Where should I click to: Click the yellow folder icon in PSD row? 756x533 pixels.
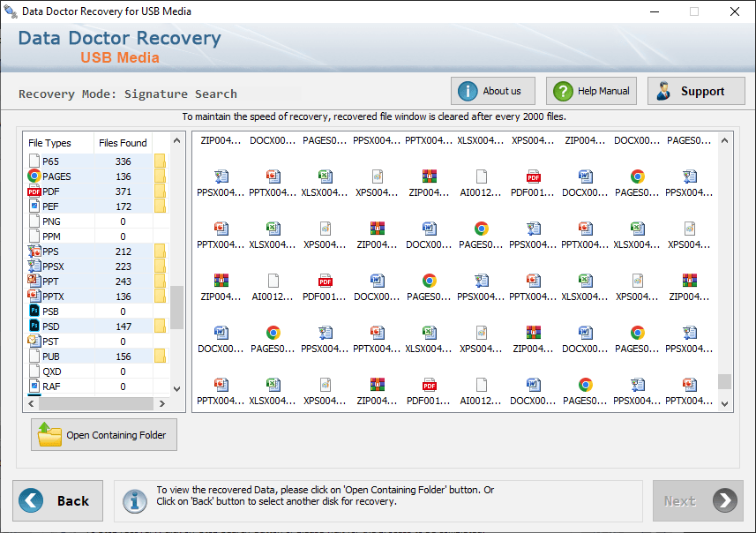[x=160, y=326]
